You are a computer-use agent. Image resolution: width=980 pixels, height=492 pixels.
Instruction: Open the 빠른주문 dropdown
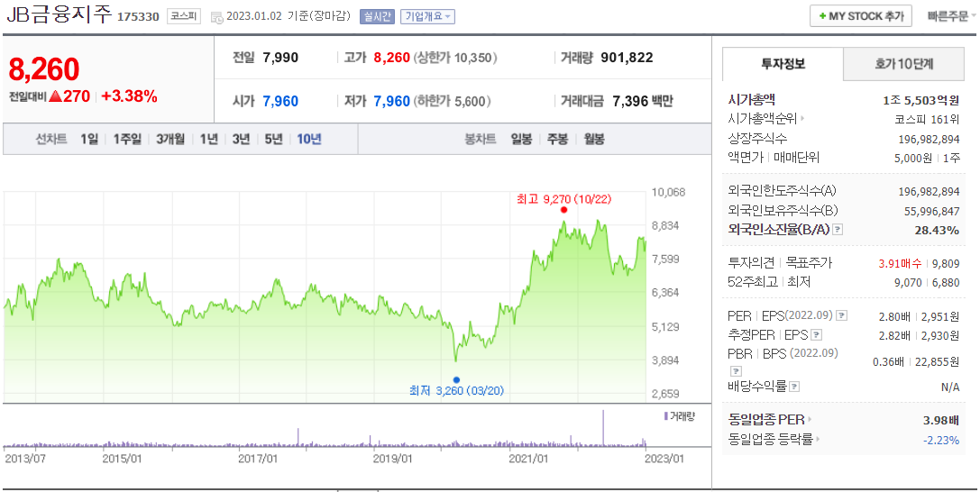[951, 16]
